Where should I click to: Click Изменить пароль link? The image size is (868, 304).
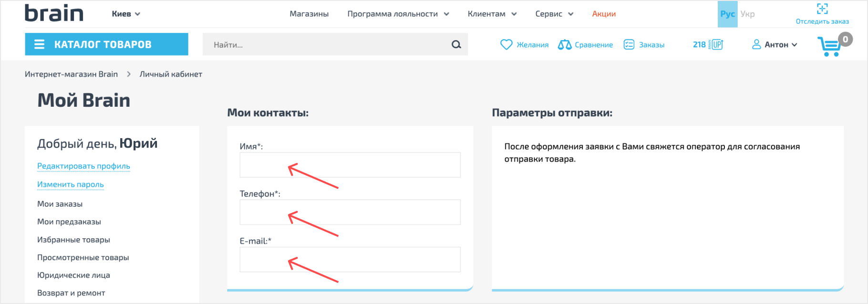(71, 184)
